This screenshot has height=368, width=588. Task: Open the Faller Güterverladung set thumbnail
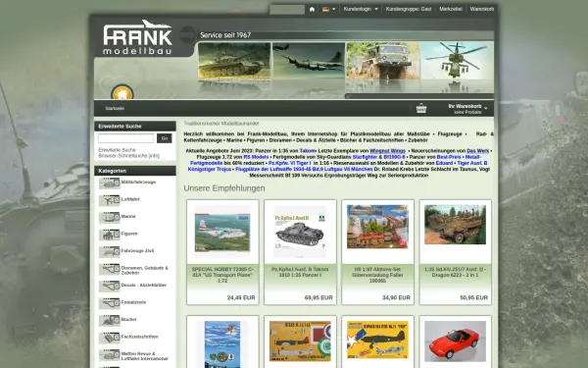[377, 227]
